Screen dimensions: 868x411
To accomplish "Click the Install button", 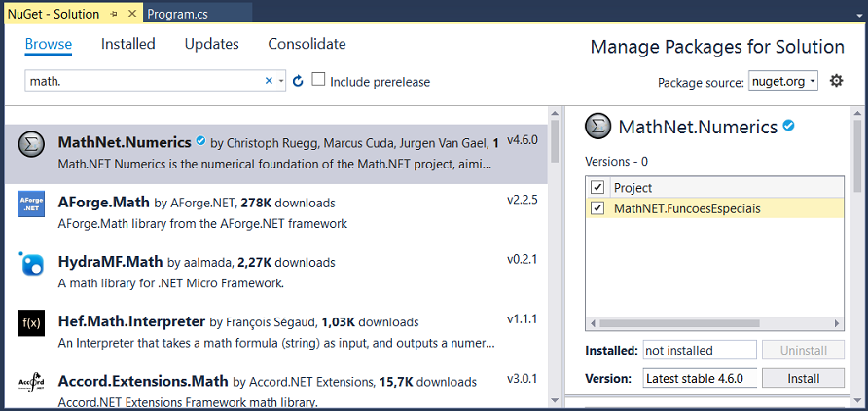I will pyautogui.click(x=803, y=378).
